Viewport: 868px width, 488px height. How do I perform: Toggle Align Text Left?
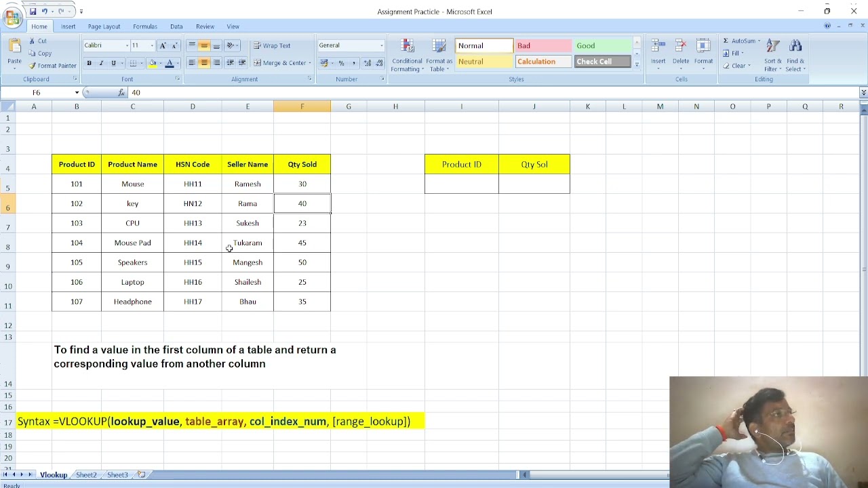pos(192,63)
